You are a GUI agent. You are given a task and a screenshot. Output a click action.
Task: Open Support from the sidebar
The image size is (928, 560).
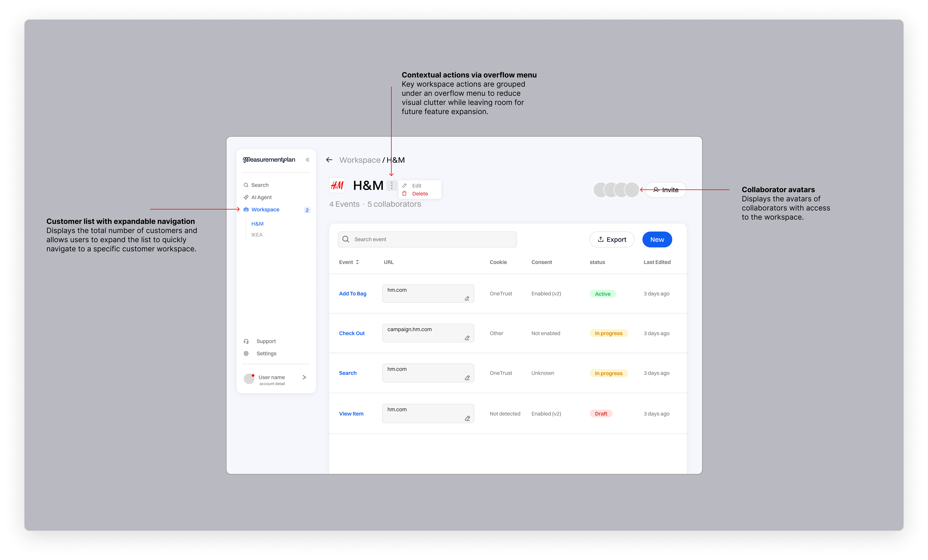tap(266, 341)
